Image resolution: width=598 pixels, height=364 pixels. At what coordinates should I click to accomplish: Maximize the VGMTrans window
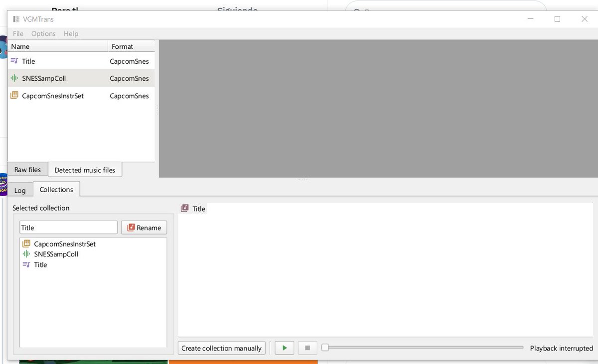(557, 19)
